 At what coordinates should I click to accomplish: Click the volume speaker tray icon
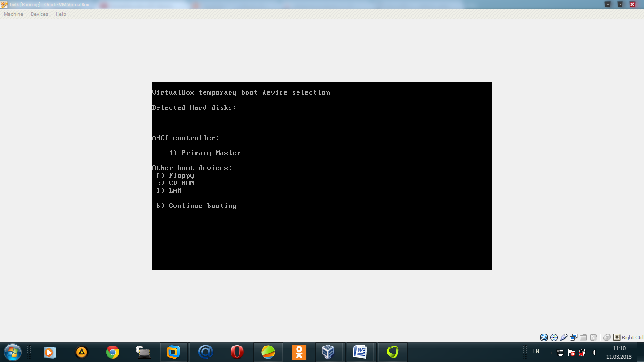click(594, 353)
